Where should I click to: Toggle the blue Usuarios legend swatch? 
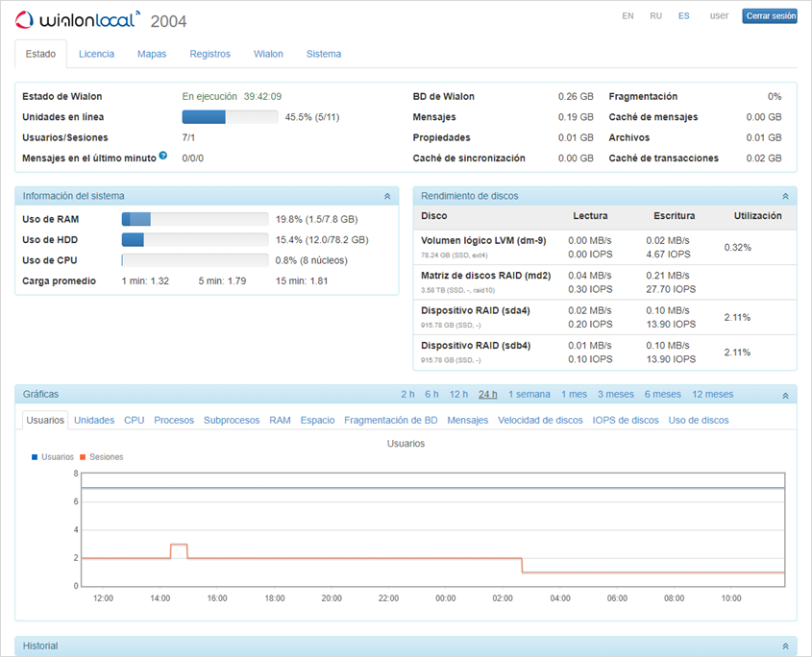pyautogui.click(x=35, y=457)
